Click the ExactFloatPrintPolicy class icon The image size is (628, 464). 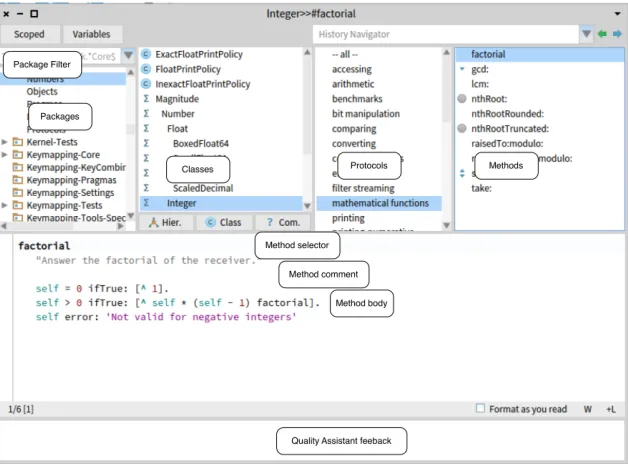[146, 54]
